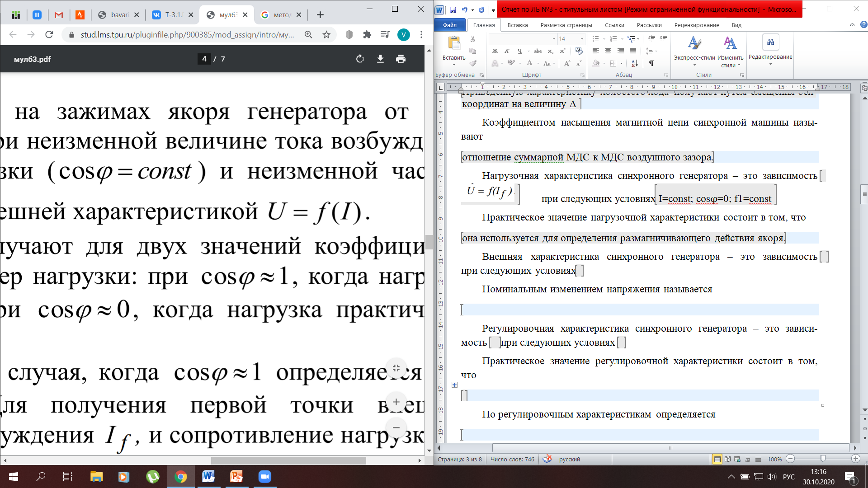Open the Chrome extensions puzzle icon
Viewport: 868px width, 488px height.
(367, 35)
